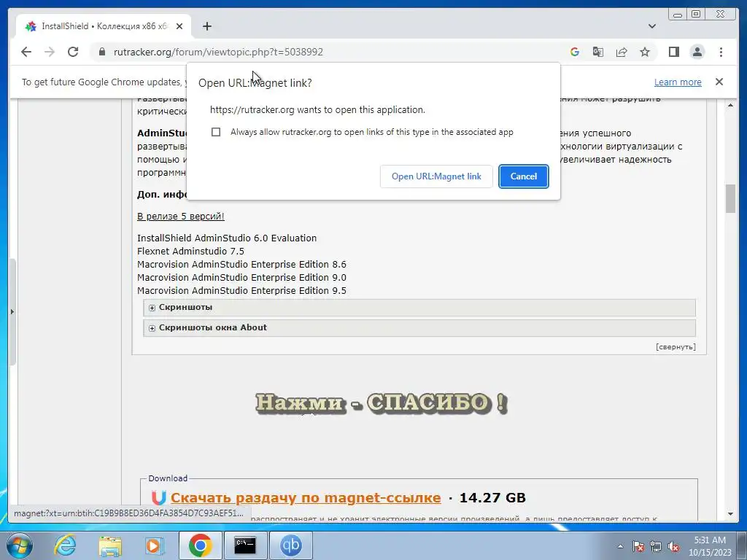Open Windows Media Player from taskbar
747x560 pixels.
154,545
